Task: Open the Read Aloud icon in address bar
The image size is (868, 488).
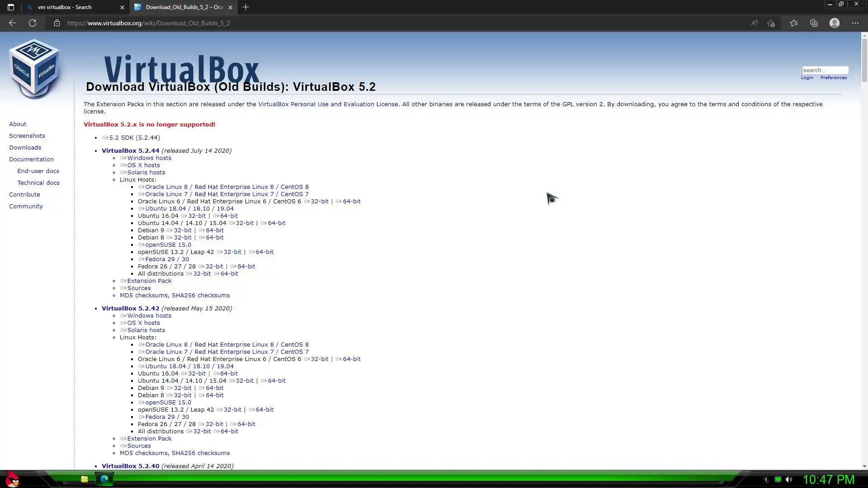Action: [x=755, y=23]
